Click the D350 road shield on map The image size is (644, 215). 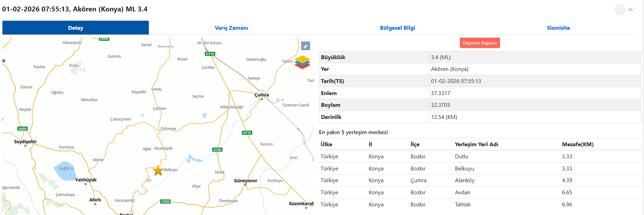pyautogui.click(x=166, y=201)
